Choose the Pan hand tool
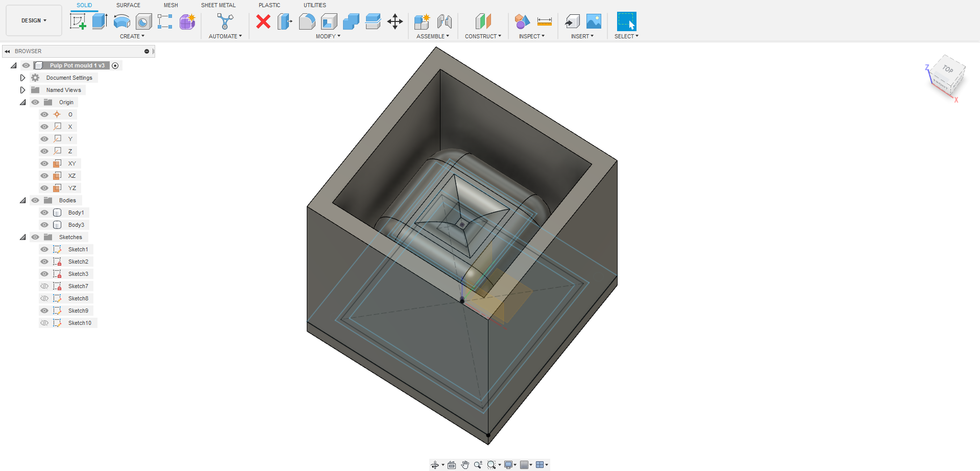 point(465,465)
